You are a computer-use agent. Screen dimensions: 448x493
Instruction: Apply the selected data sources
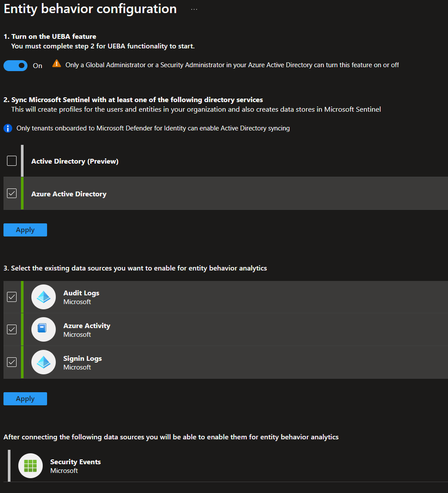pyautogui.click(x=25, y=398)
